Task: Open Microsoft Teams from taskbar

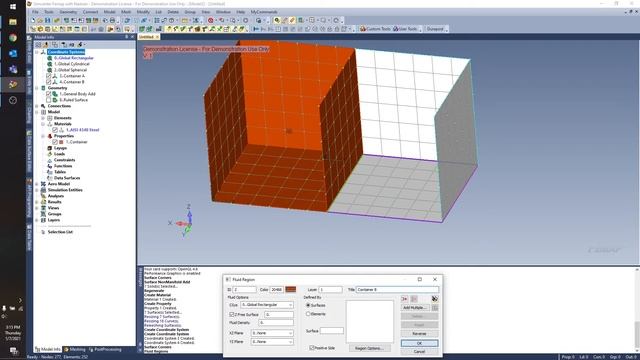Action: coord(13,69)
